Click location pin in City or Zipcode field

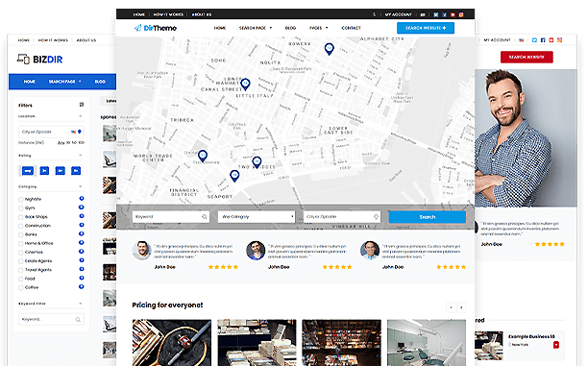(x=376, y=217)
